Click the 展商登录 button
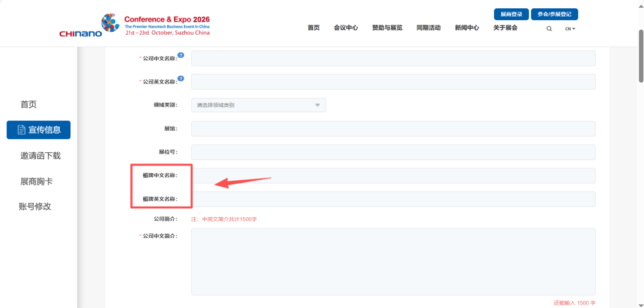Screen dimensions: 644x308 [x=511, y=14]
